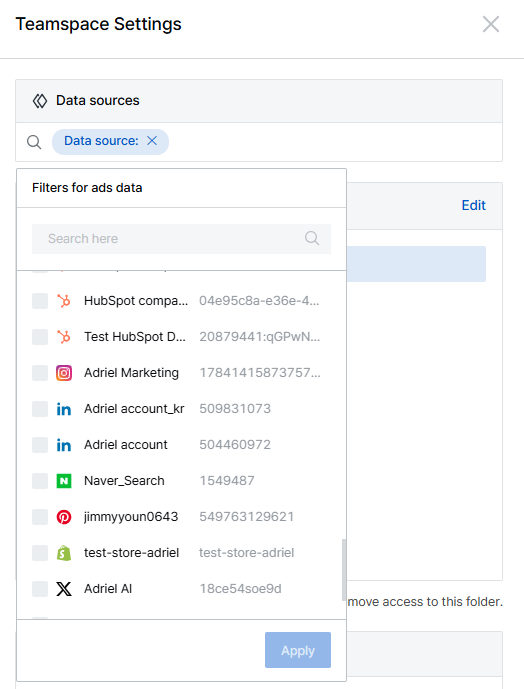Apply the selected data source filters
The image size is (524, 689).
coord(298,650)
